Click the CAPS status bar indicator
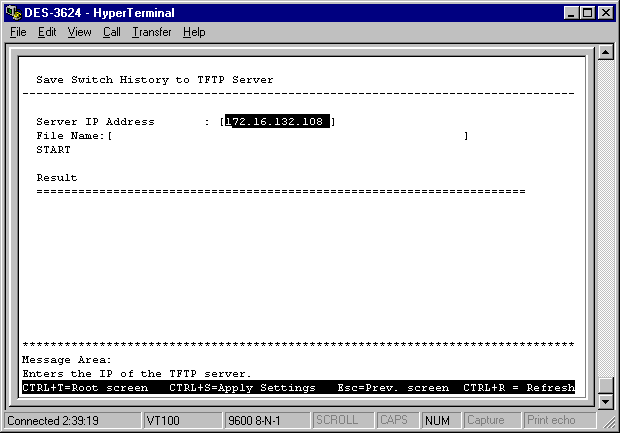 (x=392, y=421)
